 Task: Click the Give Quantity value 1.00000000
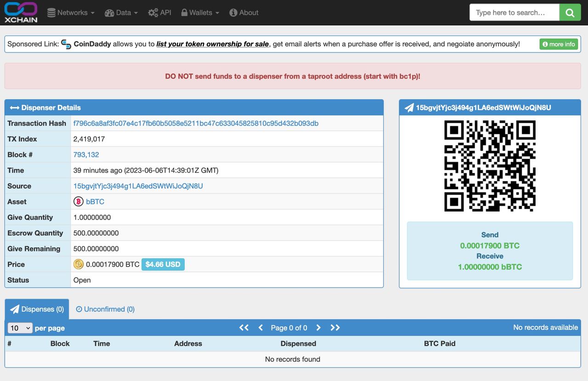[92, 217]
